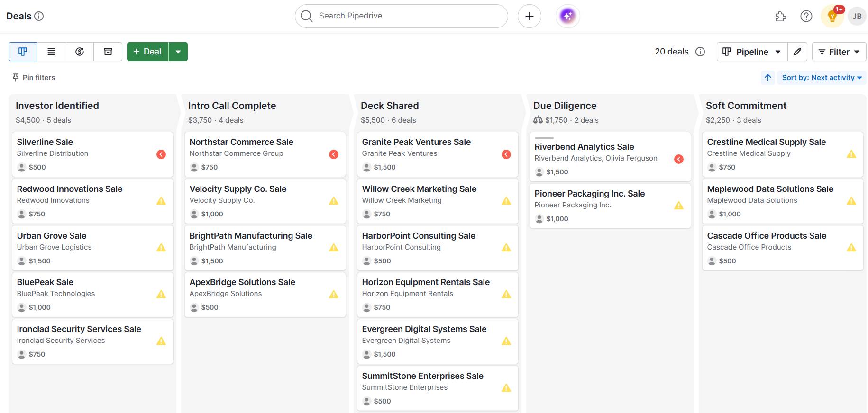Open Silverline Sale deal
The width and height of the screenshot is (868, 413).
click(45, 142)
